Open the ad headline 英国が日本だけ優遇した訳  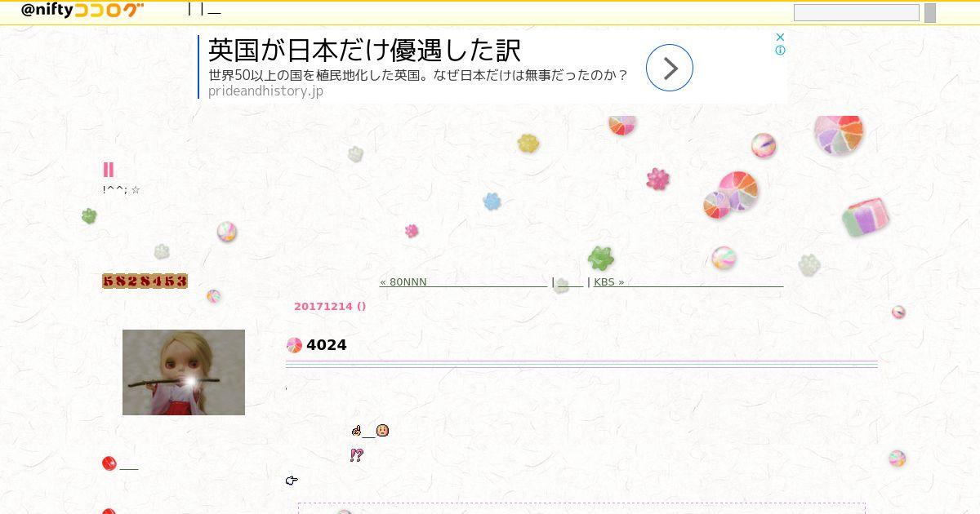(364, 50)
